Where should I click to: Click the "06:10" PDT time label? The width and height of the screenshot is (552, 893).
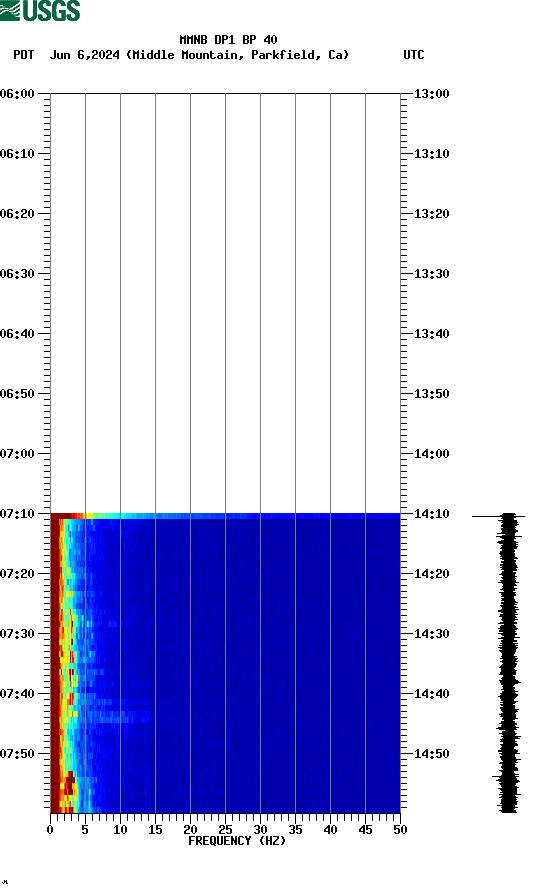point(18,154)
